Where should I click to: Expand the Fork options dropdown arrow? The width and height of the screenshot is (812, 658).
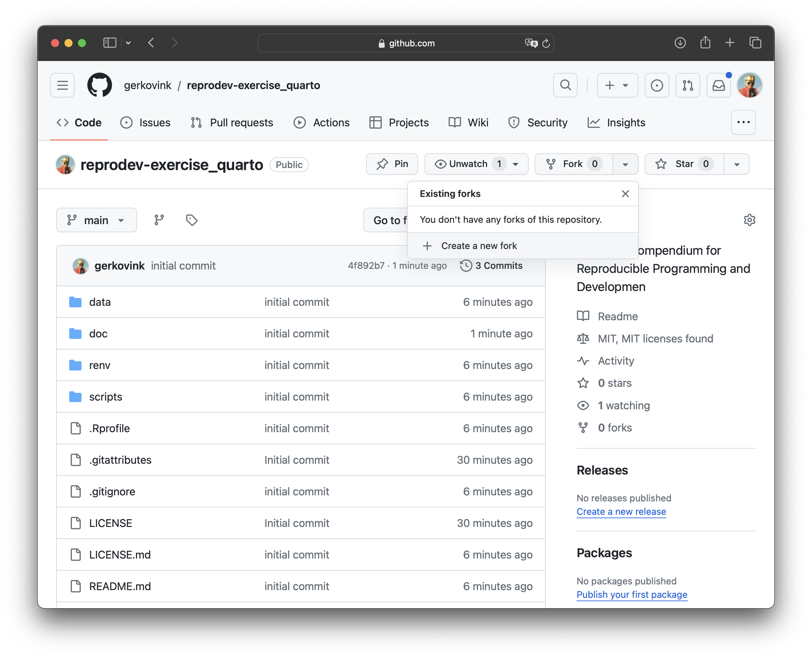click(x=625, y=164)
